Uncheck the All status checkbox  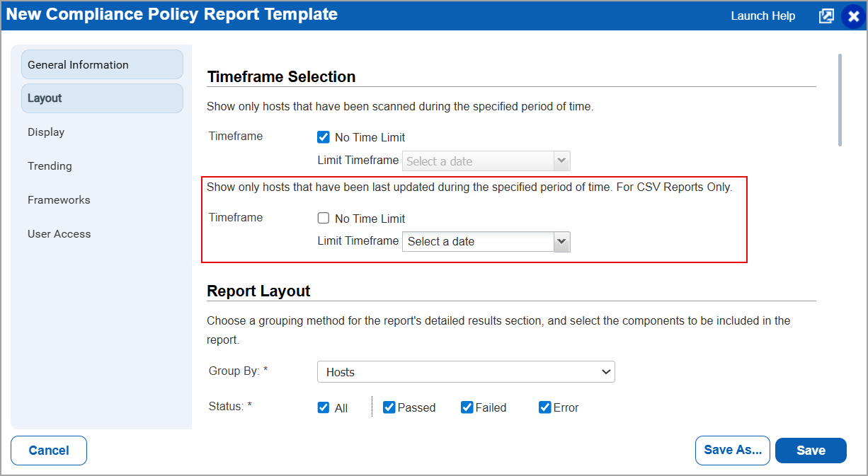coord(324,407)
